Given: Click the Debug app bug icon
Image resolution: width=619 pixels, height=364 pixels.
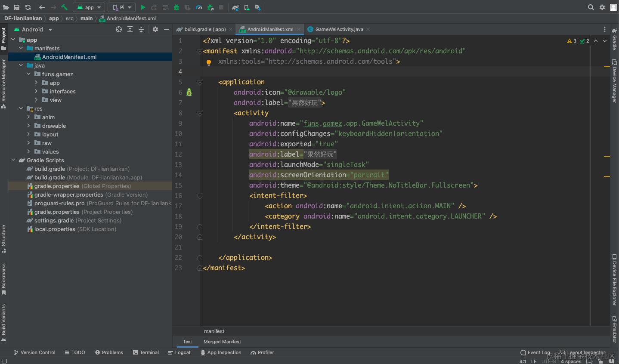Looking at the screenshot, I should coord(176,7).
